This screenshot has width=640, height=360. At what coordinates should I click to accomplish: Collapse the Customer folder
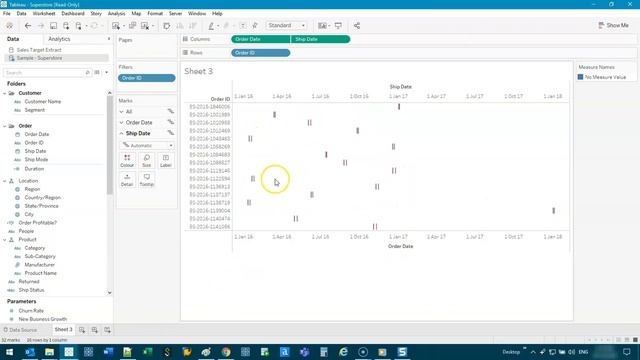[x=5, y=93]
